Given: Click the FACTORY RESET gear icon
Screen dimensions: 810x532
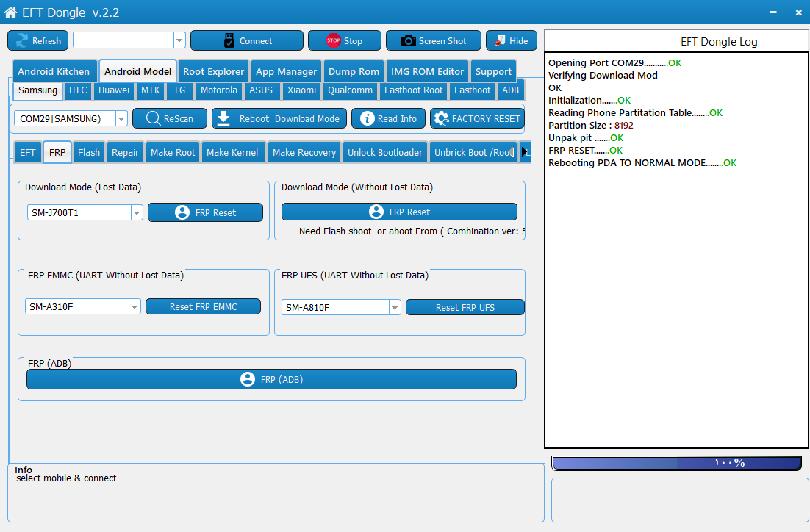Looking at the screenshot, I should (x=441, y=118).
